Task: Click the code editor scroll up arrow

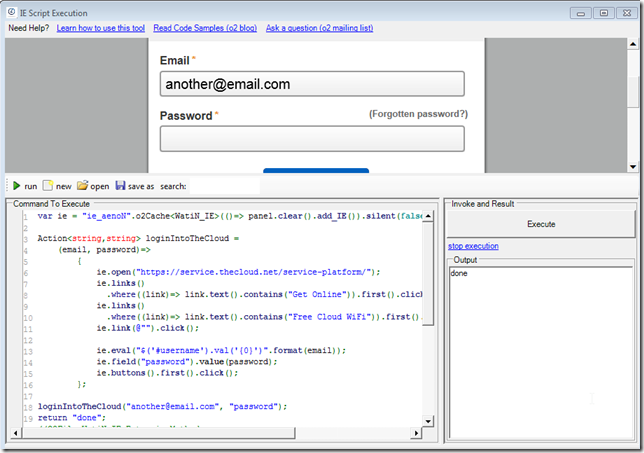Action: point(428,214)
